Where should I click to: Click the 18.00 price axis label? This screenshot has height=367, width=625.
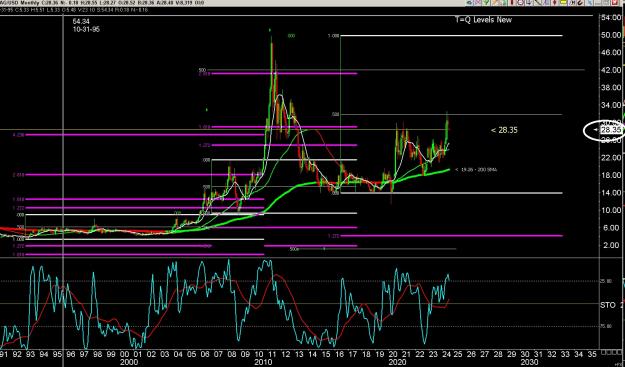pos(611,175)
